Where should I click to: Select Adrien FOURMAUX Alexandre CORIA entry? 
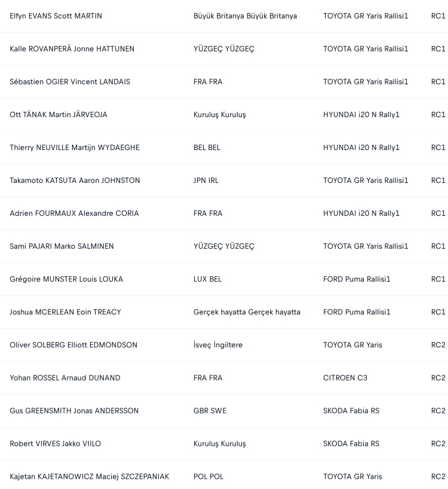74,213
